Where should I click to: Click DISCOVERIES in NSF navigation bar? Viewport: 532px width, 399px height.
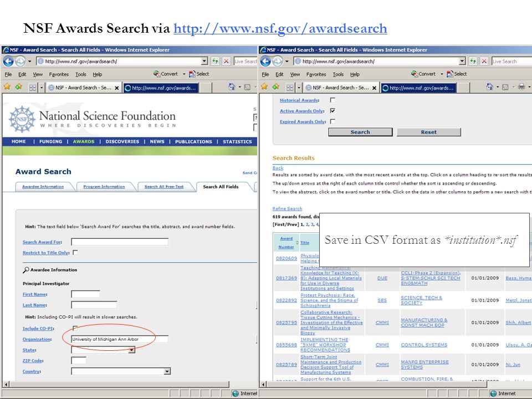point(122,141)
